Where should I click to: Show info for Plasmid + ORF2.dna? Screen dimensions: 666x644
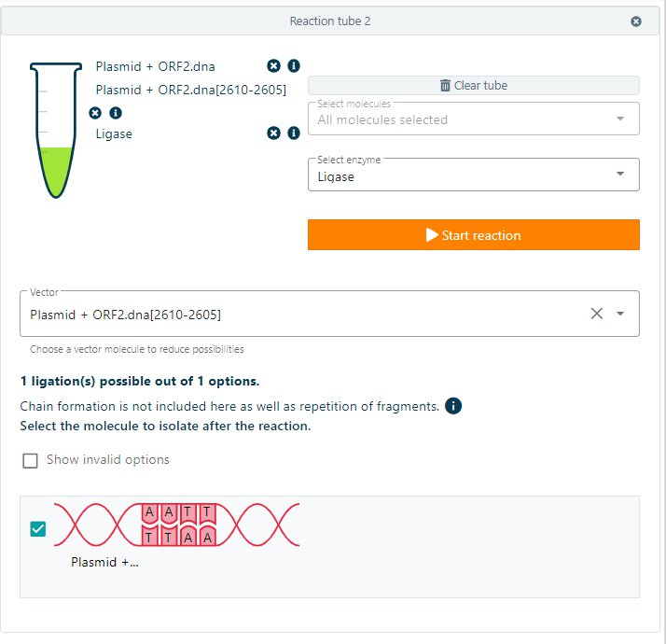click(x=294, y=66)
